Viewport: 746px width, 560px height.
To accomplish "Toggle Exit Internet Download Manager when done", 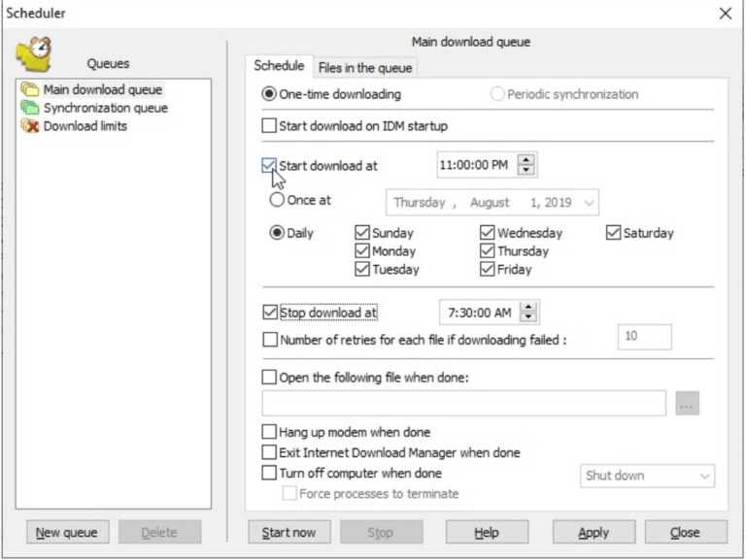I will pyautogui.click(x=269, y=453).
